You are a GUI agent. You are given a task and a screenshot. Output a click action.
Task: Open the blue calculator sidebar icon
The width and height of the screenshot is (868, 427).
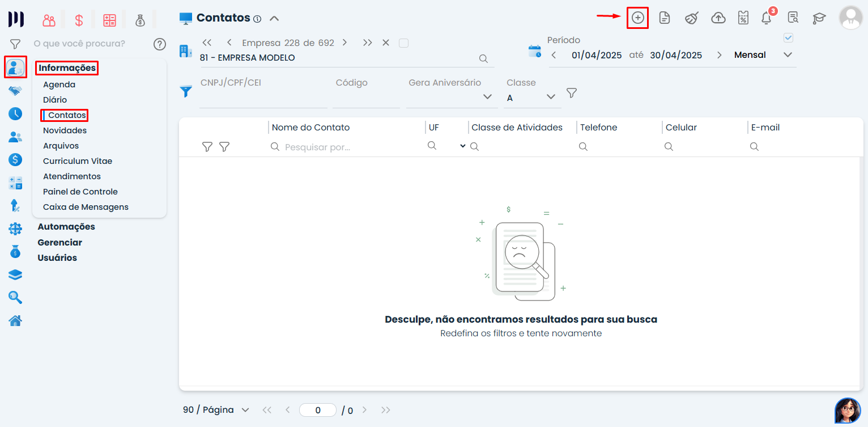pyautogui.click(x=15, y=183)
